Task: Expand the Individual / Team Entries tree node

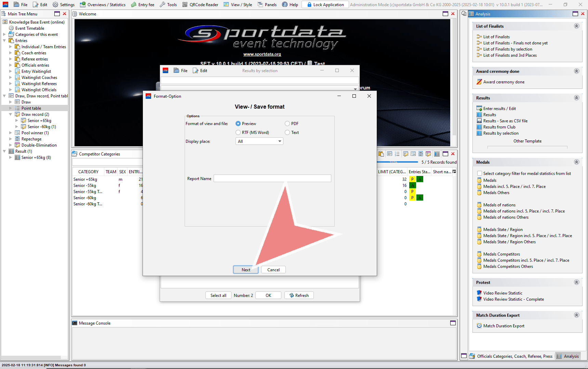Action: click(x=11, y=47)
